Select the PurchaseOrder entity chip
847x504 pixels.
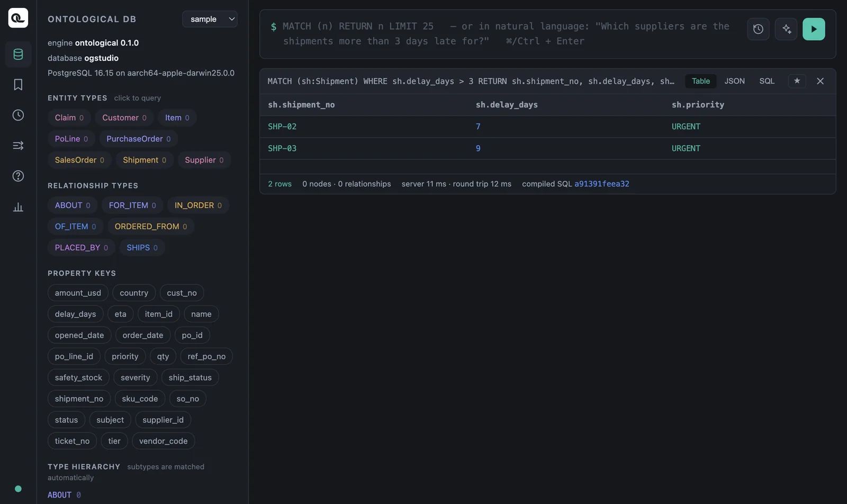[x=139, y=139]
